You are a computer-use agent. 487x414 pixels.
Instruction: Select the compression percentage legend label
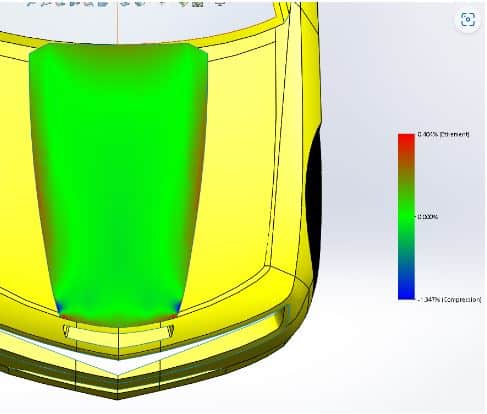point(450,300)
